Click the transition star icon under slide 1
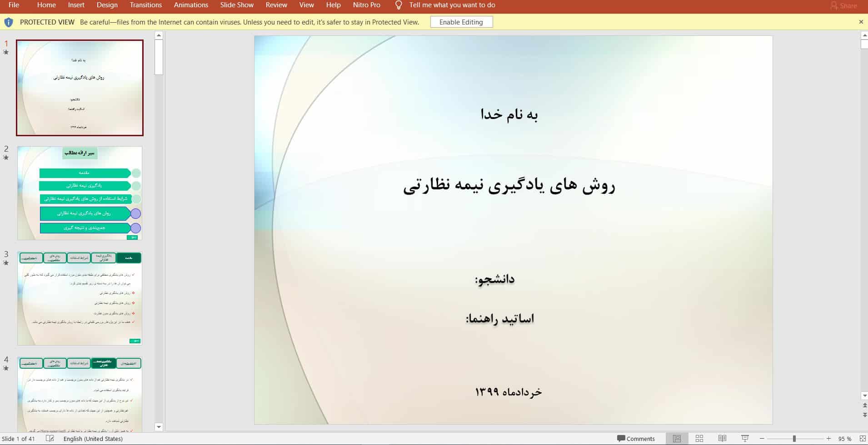This screenshot has width=868, height=445. click(x=6, y=52)
